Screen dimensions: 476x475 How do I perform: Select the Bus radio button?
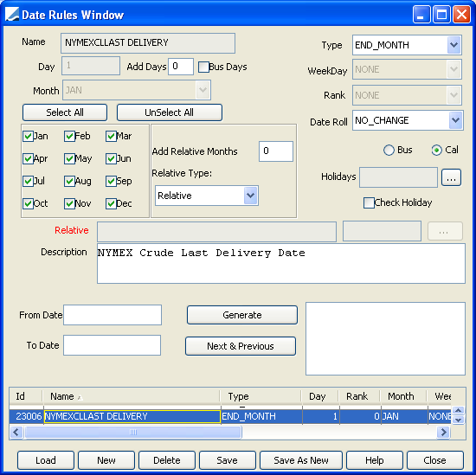pyautogui.click(x=389, y=151)
